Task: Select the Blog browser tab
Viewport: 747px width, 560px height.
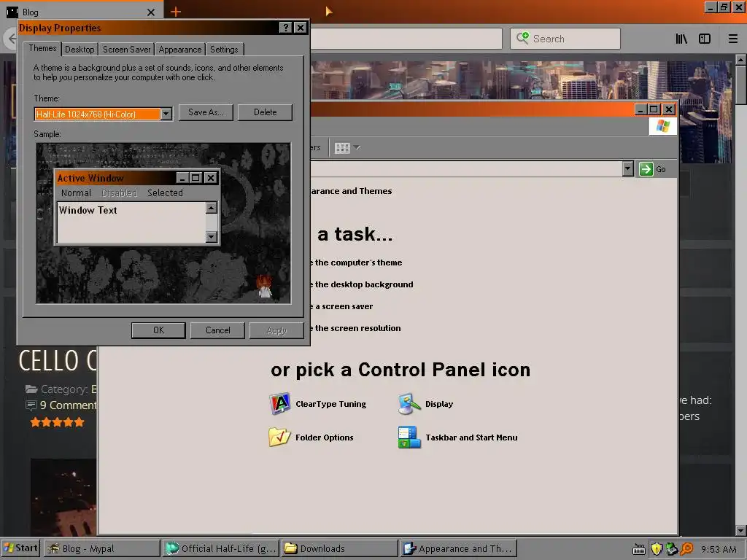Action: (81, 12)
